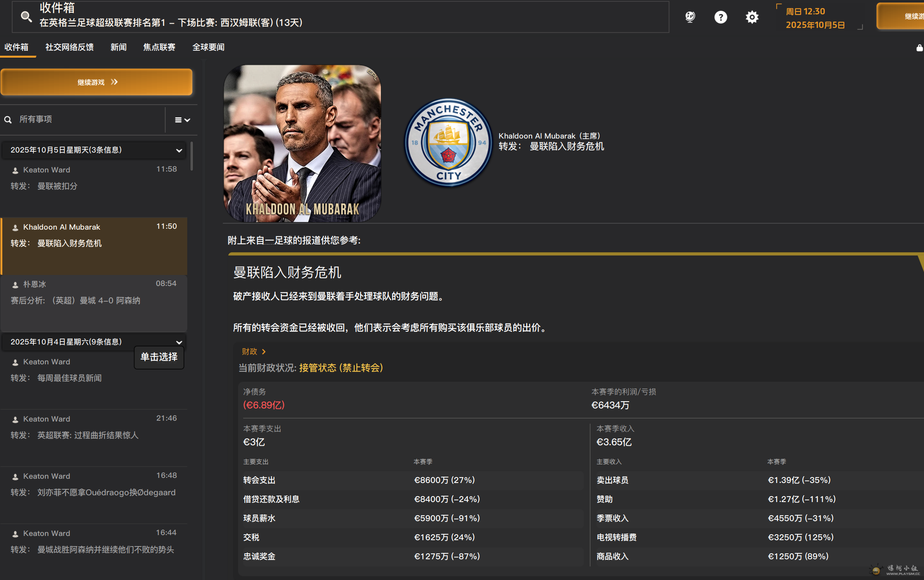Open the 财政 link
Image resolution: width=924 pixels, height=580 pixels.
pyautogui.click(x=253, y=352)
